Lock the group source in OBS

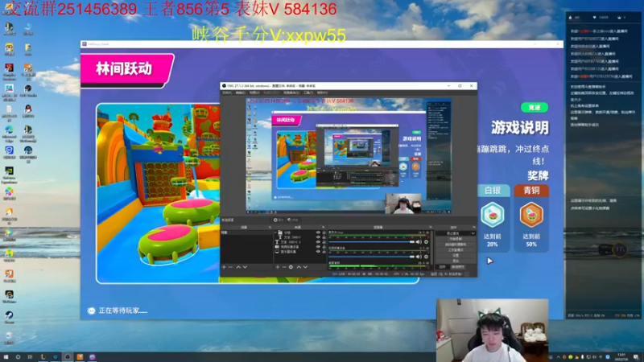[x=324, y=232]
